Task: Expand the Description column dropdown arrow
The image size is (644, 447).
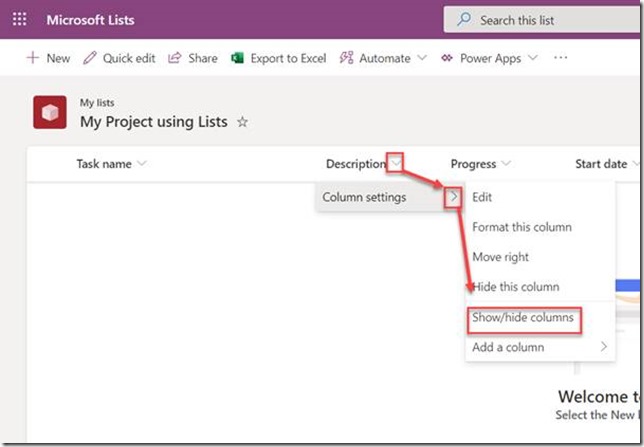Action: pos(397,164)
